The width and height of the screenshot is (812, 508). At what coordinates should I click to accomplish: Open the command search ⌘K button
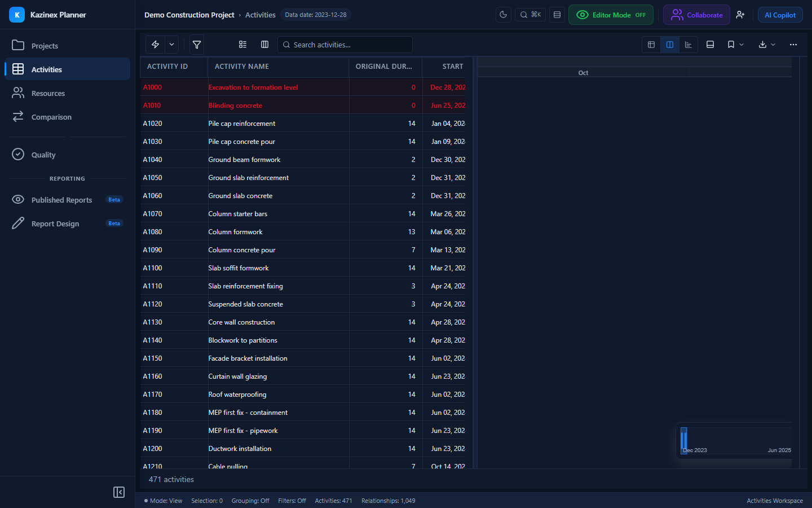(531, 15)
